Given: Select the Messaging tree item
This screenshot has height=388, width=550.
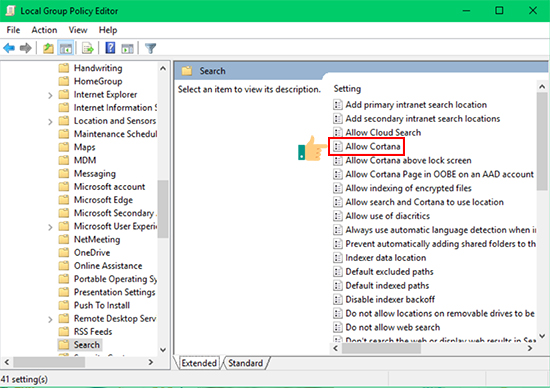Looking at the screenshot, I should 95,173.
